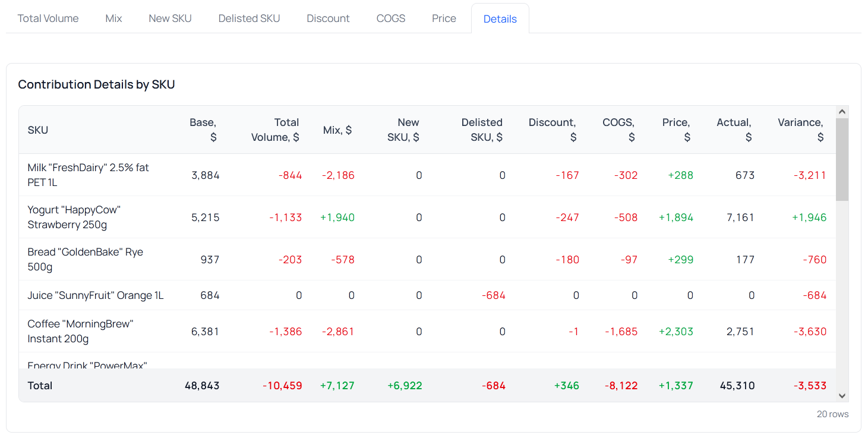Image resolution: width=868 pixels, height=435 pixels.
Task: Open the Discount tab
Action: click(x=328, y=18)
